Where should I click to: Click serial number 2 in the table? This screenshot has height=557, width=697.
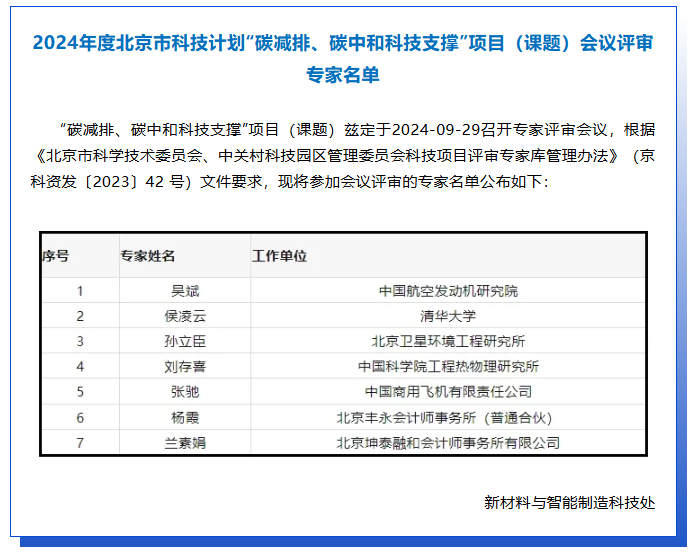[80, 316]
